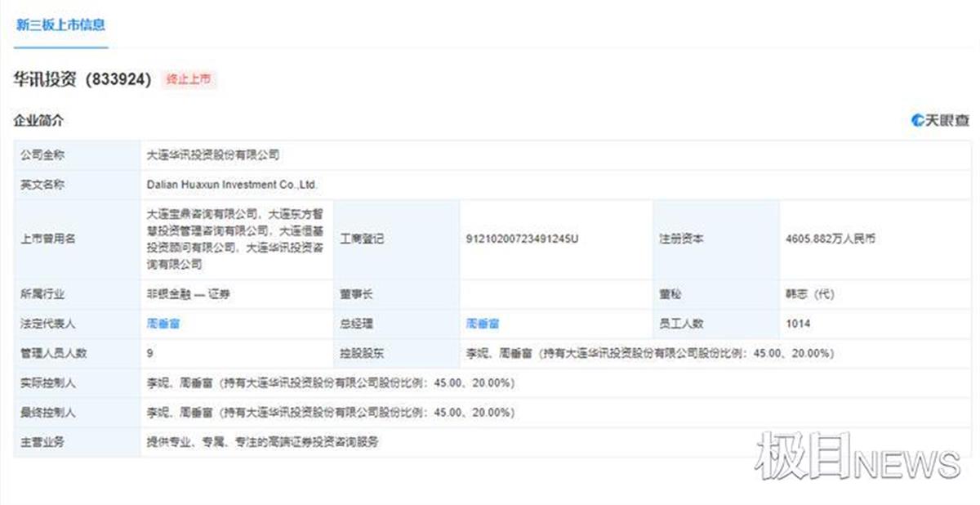Screen dimensions: 980x505
Task: Select registration number 91210200723491245U
Action: (522, 239)
